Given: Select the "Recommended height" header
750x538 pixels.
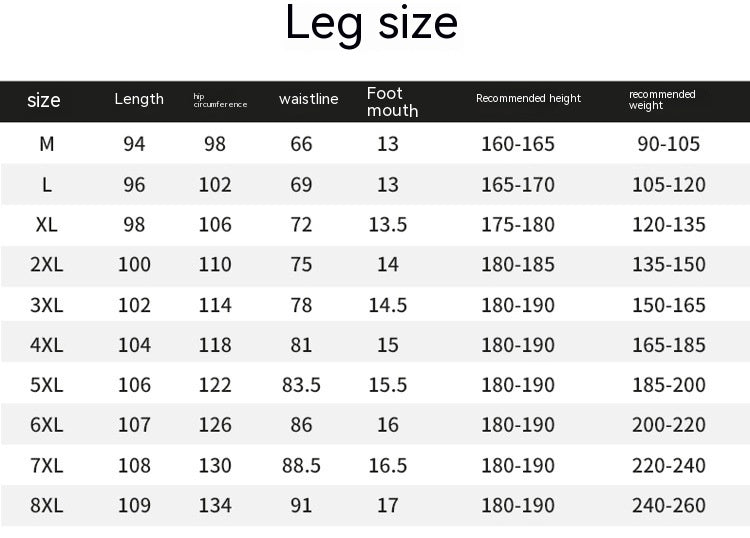Looking at the screenshot, I should (528, 98).
